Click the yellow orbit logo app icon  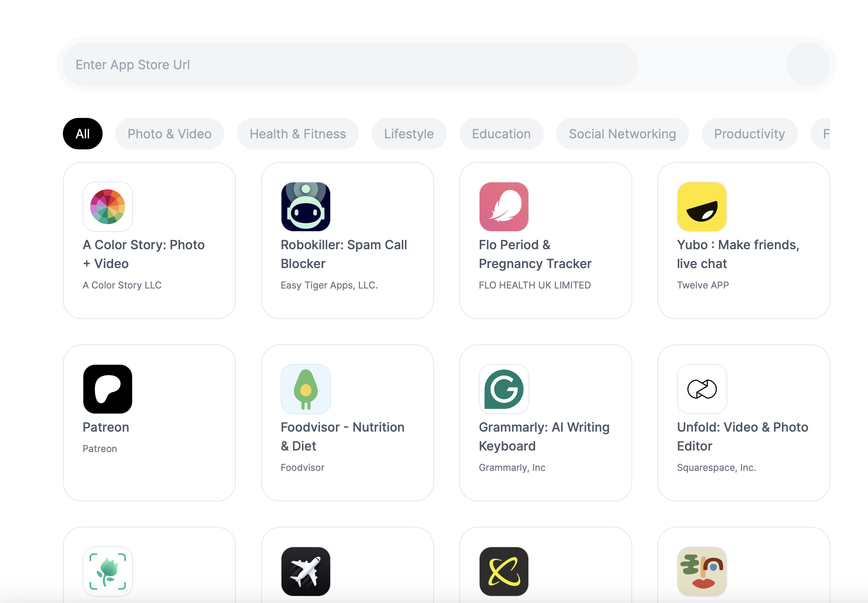tap(504, 572)
